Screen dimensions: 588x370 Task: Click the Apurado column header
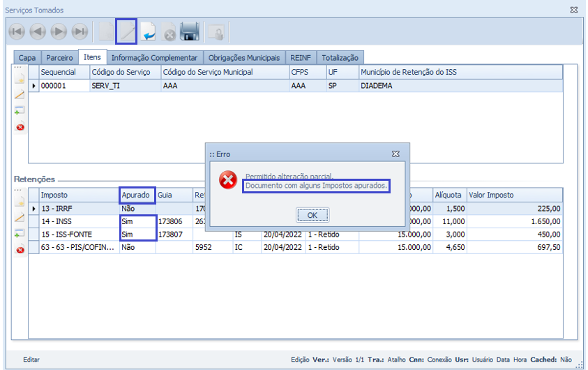tap(136, 195)
